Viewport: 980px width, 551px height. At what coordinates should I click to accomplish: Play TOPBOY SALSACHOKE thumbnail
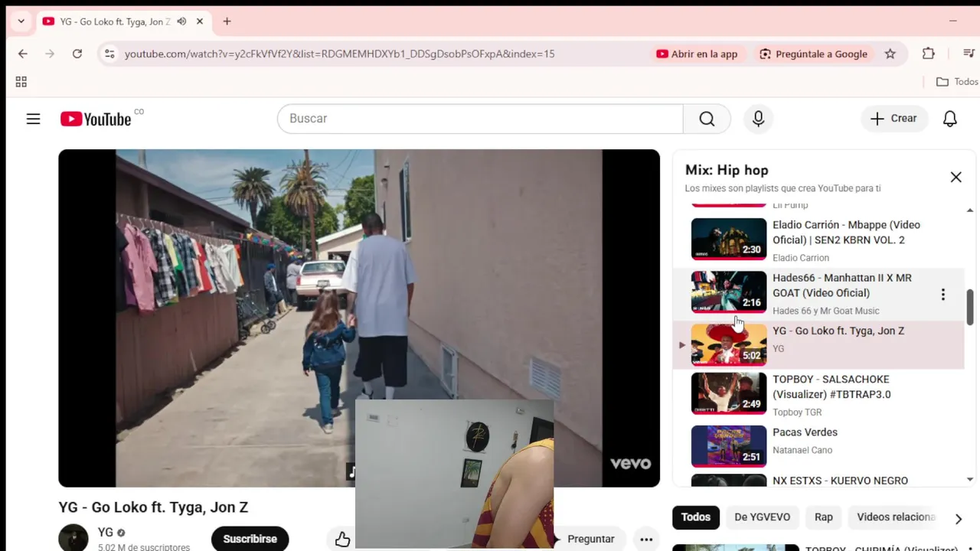point(728,393)
